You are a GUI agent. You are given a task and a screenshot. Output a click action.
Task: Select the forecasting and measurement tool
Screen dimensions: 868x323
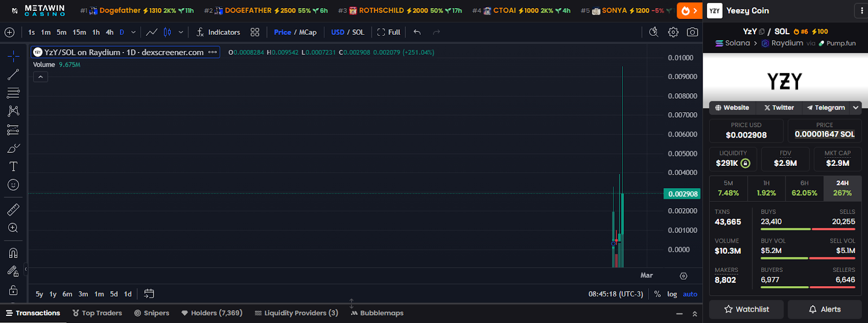pos(14,130)
